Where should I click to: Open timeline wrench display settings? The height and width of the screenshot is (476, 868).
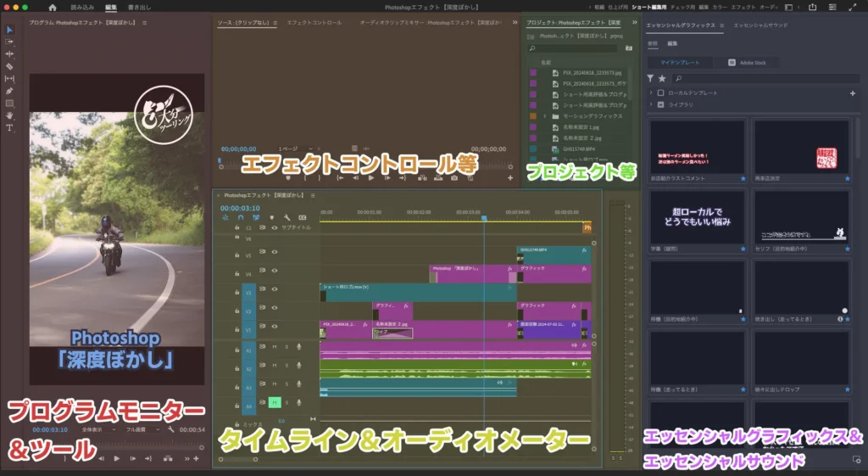[287, 217]
